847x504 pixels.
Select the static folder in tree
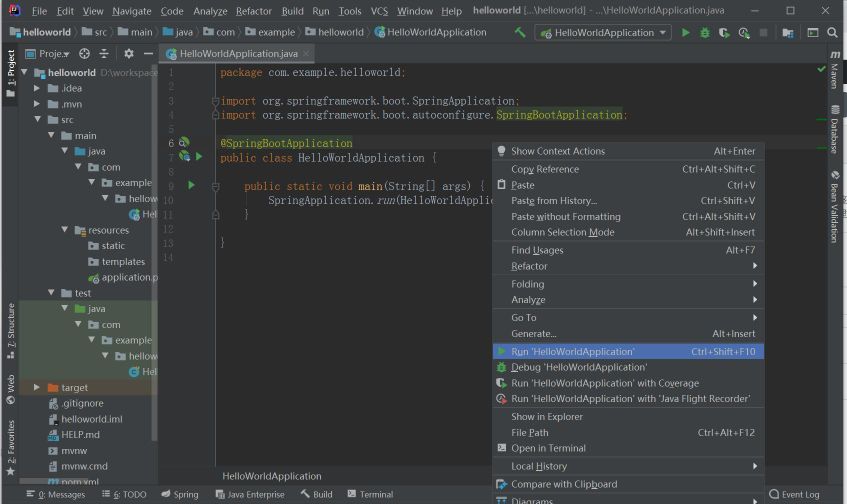tap(106, 246)
